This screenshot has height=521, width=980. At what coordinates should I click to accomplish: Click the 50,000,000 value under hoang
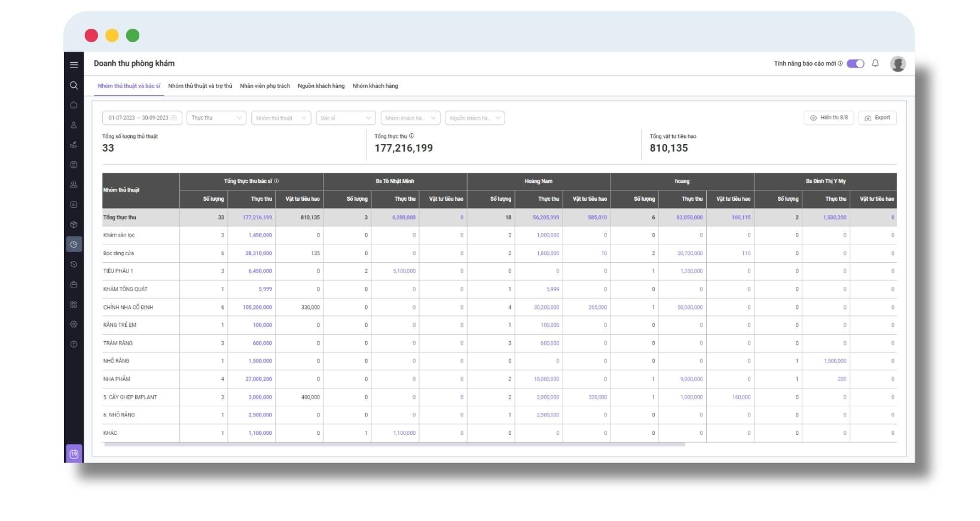(x=690, y=307)
